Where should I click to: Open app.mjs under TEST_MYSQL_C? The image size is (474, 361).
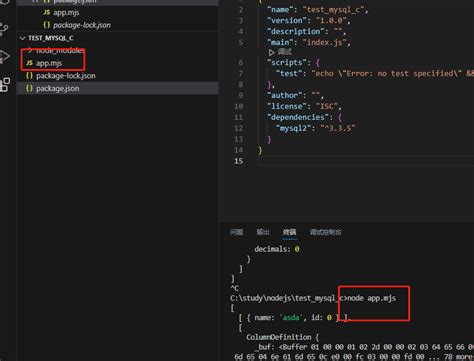[x=49, y=63]
